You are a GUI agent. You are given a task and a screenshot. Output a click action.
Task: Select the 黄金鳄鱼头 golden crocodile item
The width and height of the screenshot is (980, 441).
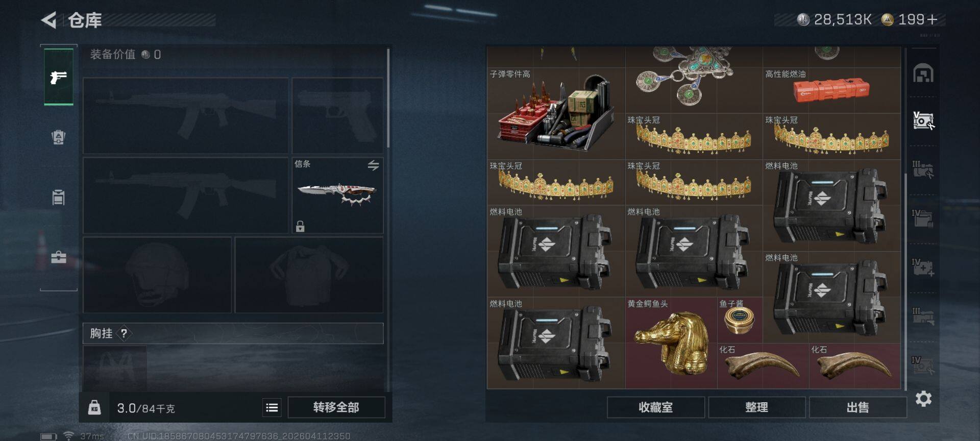pyautogui.click(x=671, y=343)
